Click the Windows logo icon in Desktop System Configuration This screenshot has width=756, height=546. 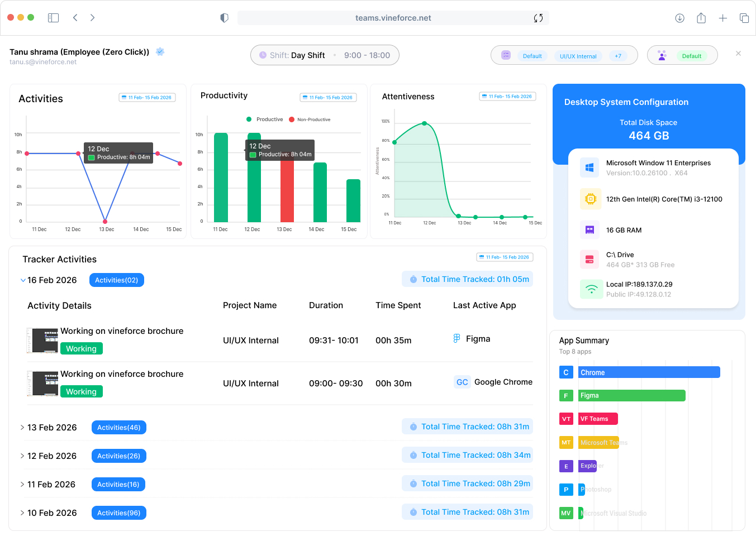point(589,166)
